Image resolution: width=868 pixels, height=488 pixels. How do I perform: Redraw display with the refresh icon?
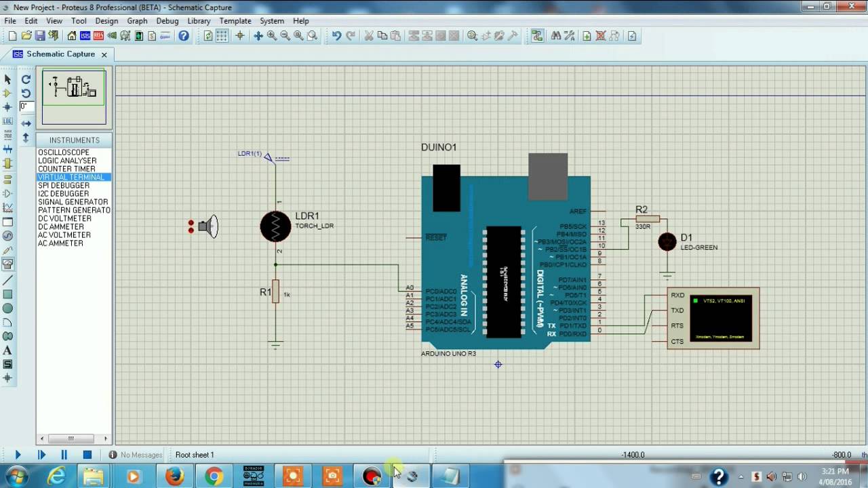pos(208,36)
